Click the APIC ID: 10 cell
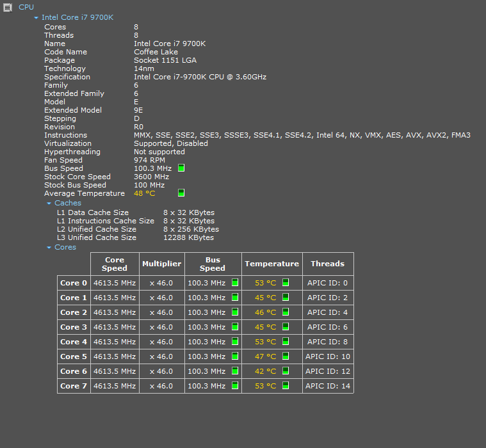Image resolution: width=486 pixels, height=448 pixels. 328,356
